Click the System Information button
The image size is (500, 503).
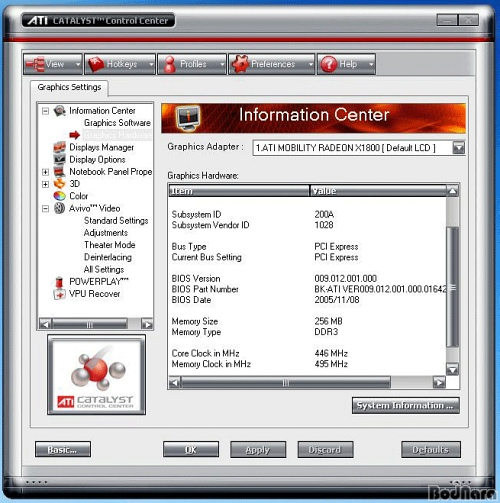406,405
